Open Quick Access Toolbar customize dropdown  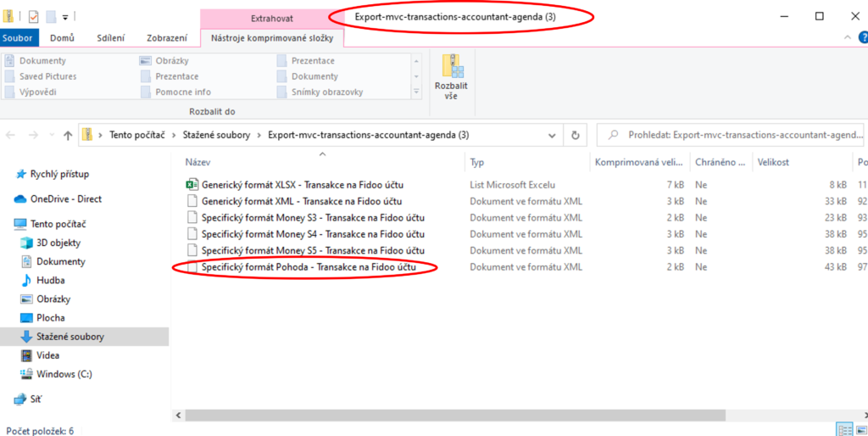[x=64, y=17]
